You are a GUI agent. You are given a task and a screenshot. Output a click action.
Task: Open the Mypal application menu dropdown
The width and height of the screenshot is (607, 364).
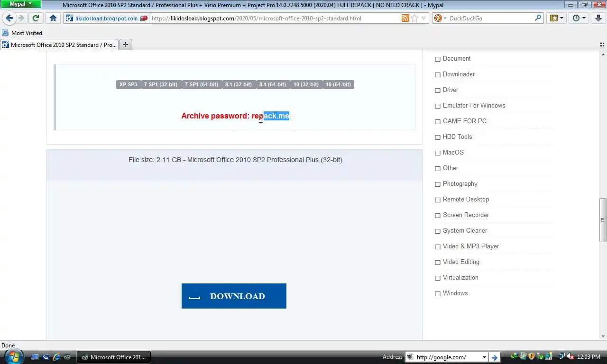pos(20,4)
